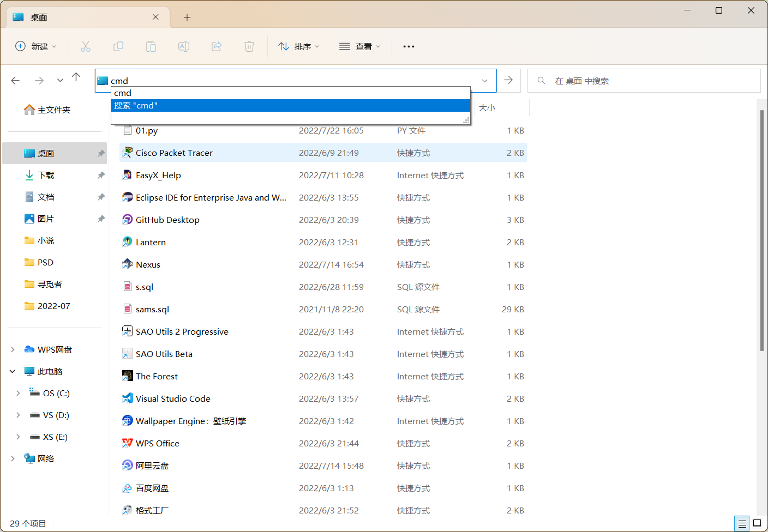The width and height of the screenshot is (768, 532).
Task: Click into the 在 桌面 中搜索 box
Action: tap(644, 81)
